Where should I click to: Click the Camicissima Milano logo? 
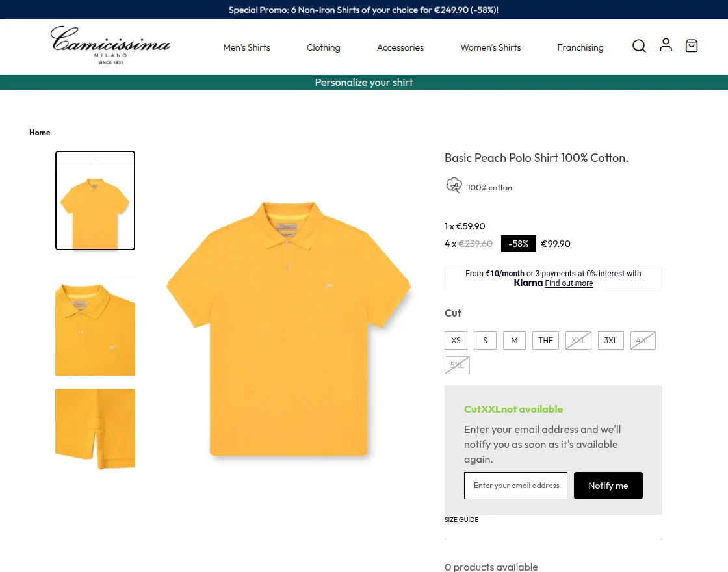110,45
